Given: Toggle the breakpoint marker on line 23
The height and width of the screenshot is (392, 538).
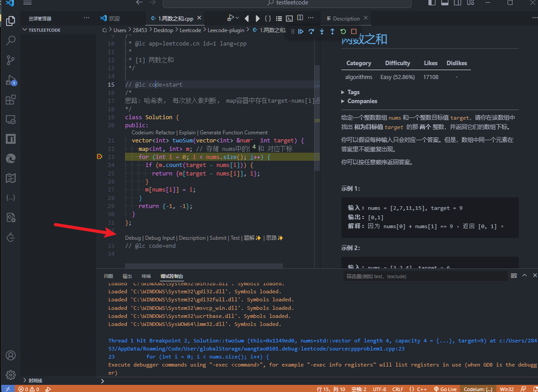Looking at the screenshot, I should tap(100, 157).
